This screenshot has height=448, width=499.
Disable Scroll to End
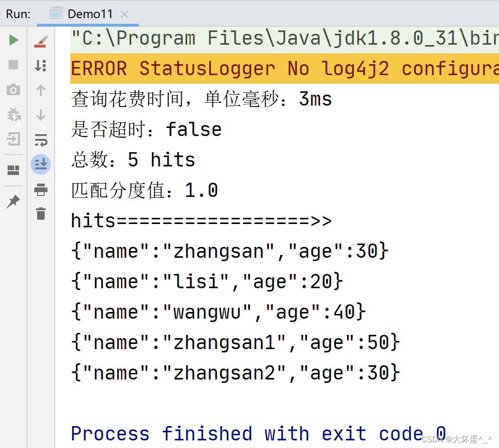pos(40,164)
